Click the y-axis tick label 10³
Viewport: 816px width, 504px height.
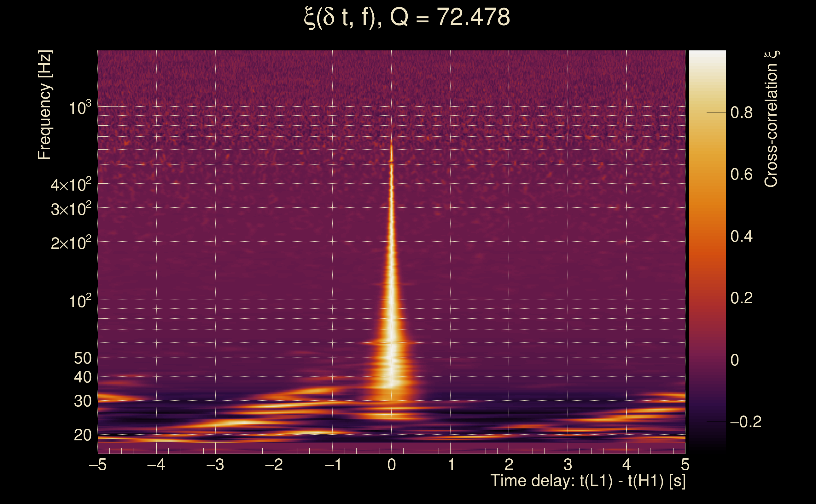click(79, 108)
